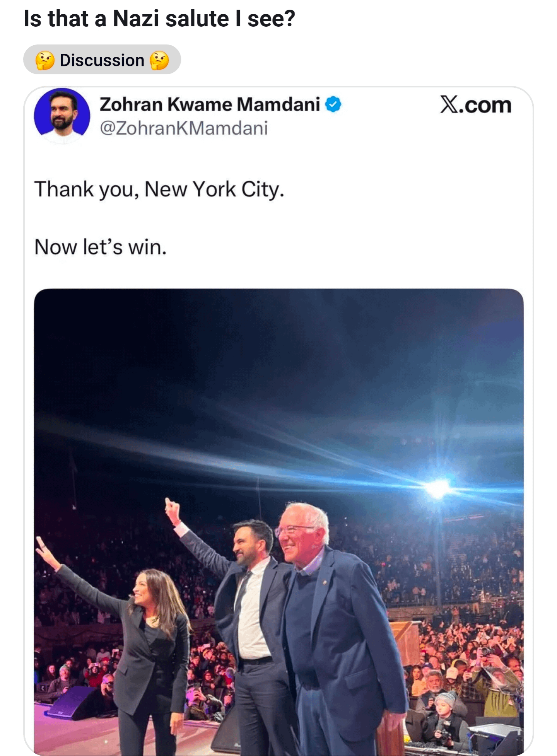The image size is (557, 756).
Task: Click the Discussion flair tag label
Action: click(102, 60)
